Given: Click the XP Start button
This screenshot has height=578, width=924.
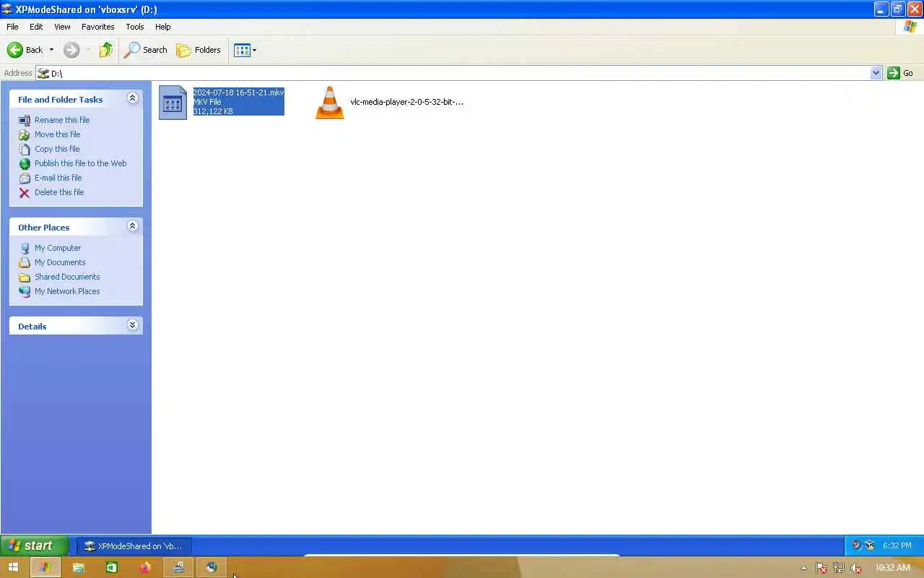Looking at the screenshot, I should pos(34,545).
